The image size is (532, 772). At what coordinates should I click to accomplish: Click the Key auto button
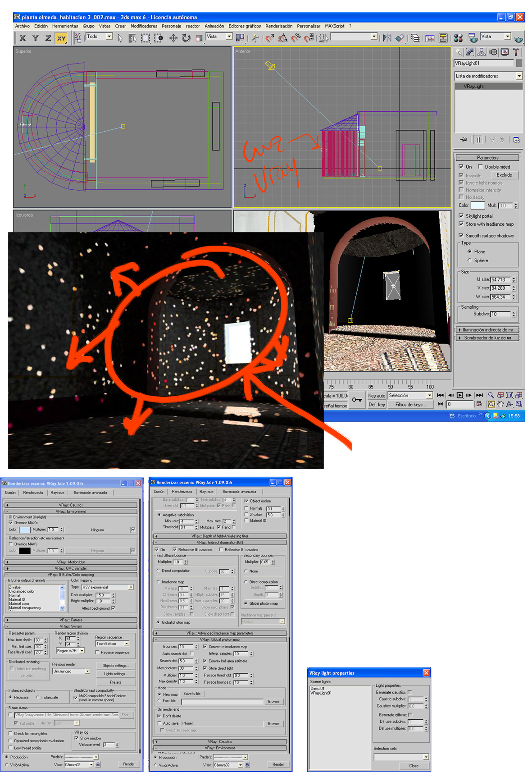coord(377,396)
